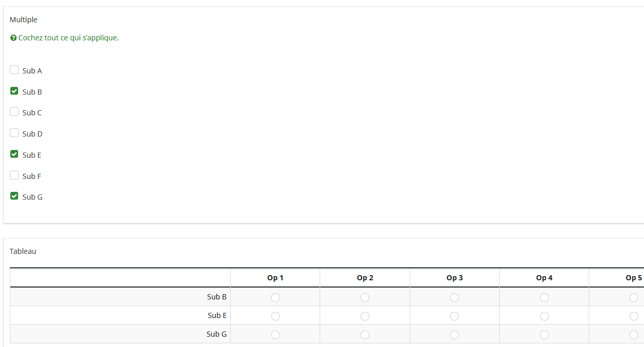Select Op 5 for Sub B row
644x347 pixels.
[634, 297]
